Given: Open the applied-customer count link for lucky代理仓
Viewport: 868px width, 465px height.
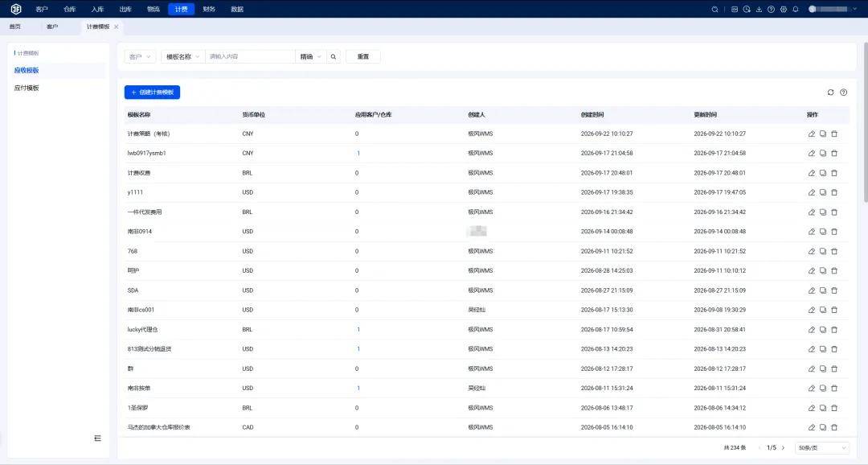Looking at the screenshot, I should [x=358, y=330].
